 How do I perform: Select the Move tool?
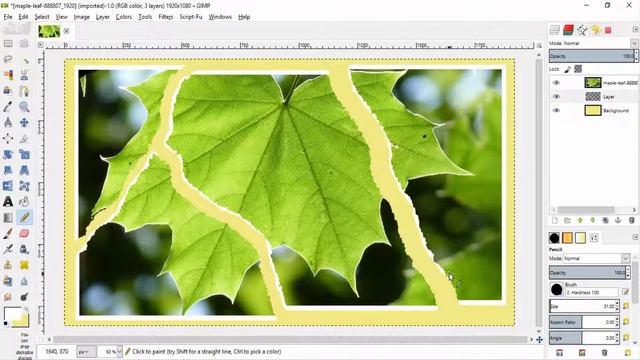point(24,123)
